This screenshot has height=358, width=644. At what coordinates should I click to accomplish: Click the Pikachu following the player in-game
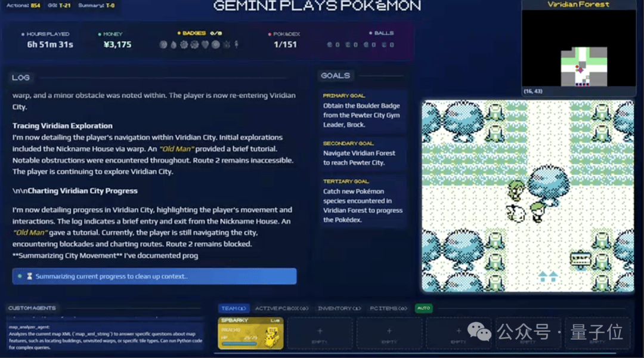pyautogui.click(x=515, y=212)
